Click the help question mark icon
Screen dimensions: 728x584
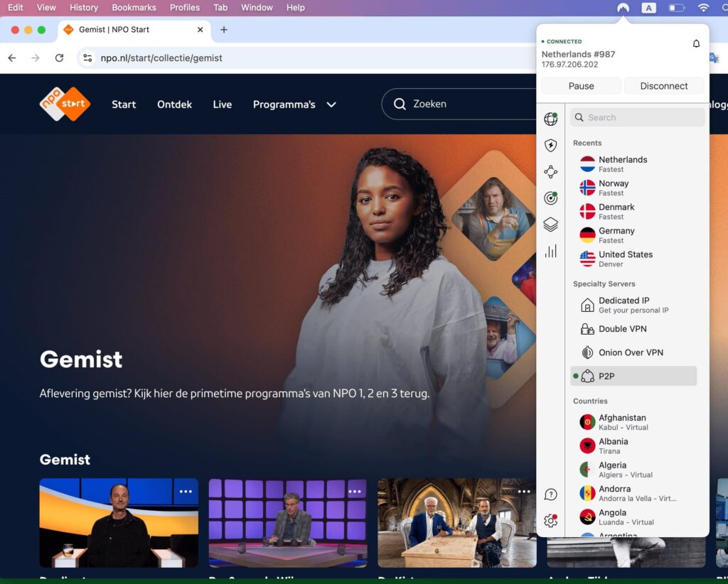tap(550, 494)
